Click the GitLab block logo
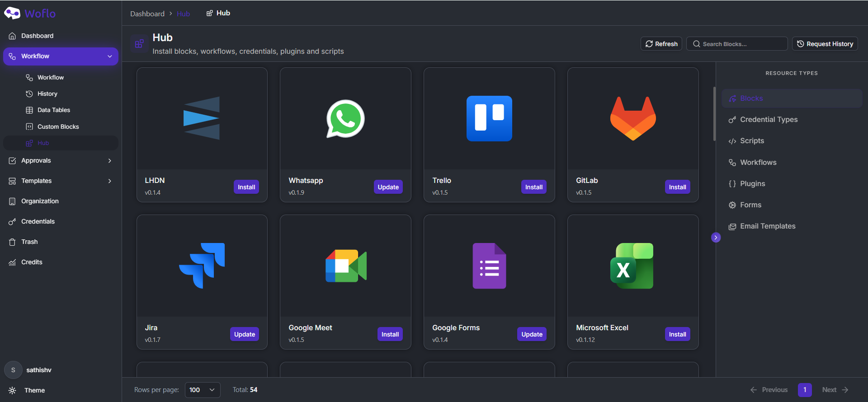This screenshot has height=402, width=868. [633, 118]
